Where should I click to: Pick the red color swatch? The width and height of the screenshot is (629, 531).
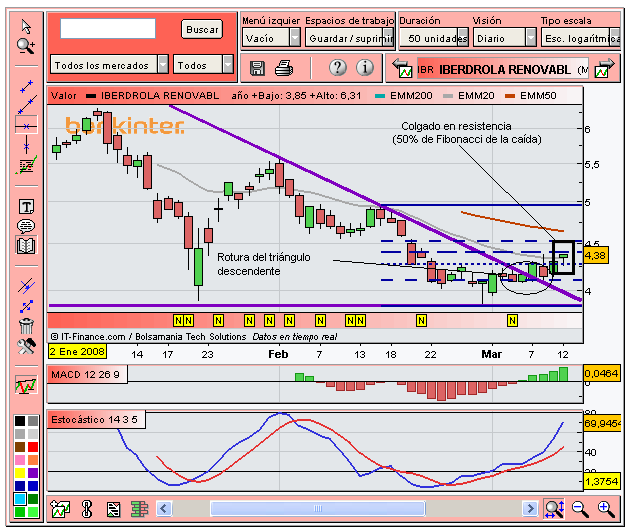click(x=33, y=447)
